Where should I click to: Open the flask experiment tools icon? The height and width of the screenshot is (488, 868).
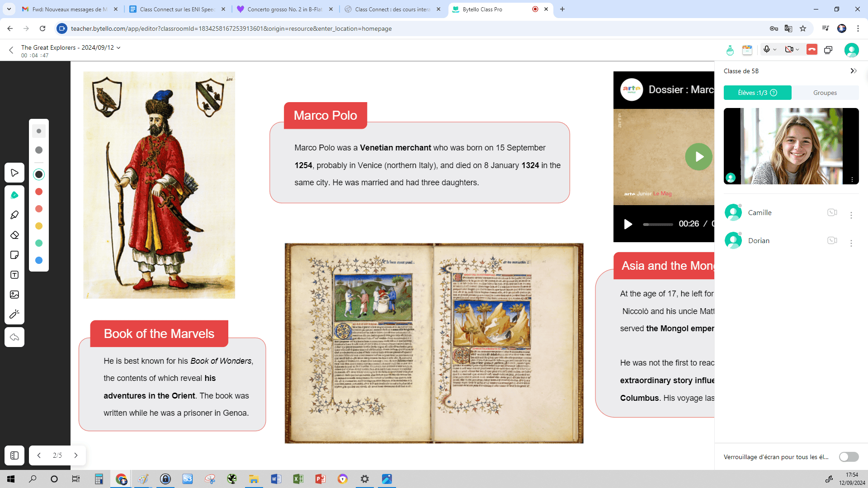pos(730,50)
